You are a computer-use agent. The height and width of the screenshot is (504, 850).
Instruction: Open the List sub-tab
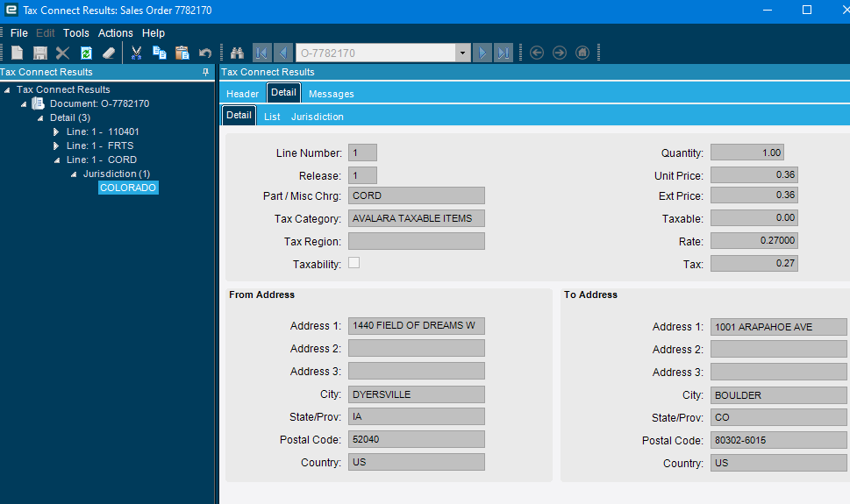click(x=272, y=117)
